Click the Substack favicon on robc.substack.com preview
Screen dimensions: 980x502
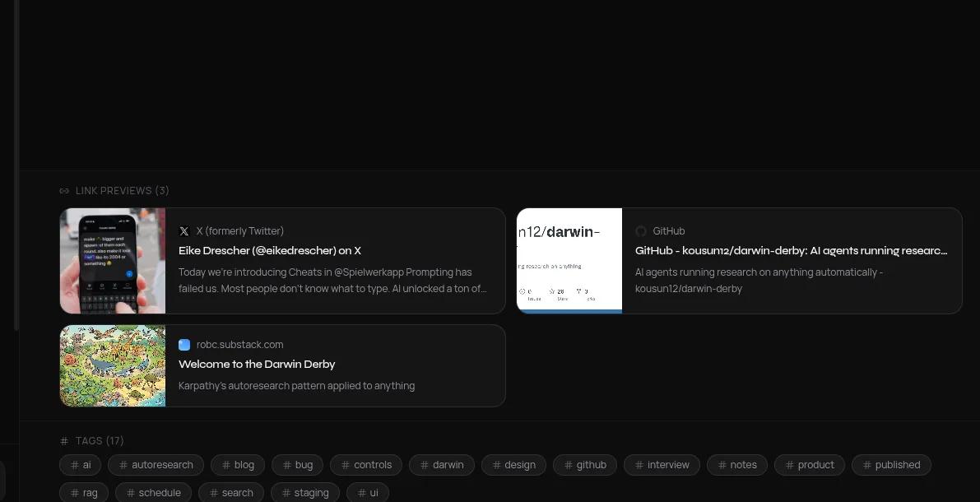(184, 345)
